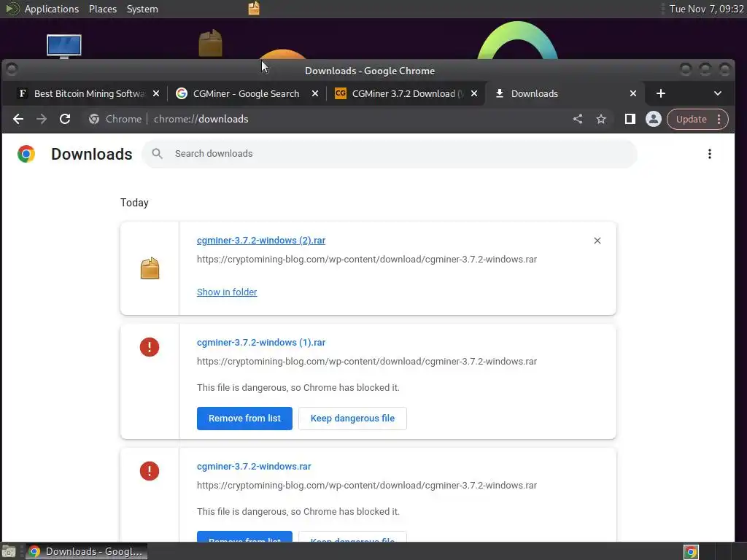The width and height of the screenshot is (747, 560).
Task: Expand the tab search chevron
Action: tap(718, 93)
